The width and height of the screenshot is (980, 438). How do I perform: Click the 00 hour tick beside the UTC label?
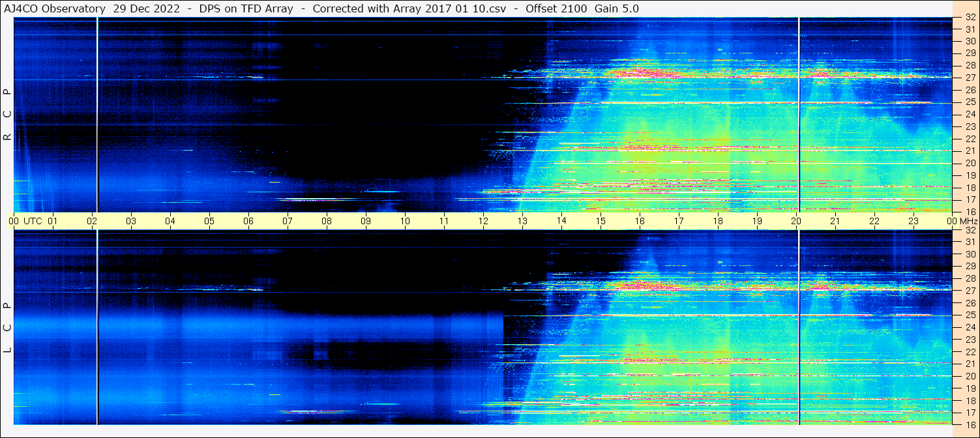click(14, 221)
